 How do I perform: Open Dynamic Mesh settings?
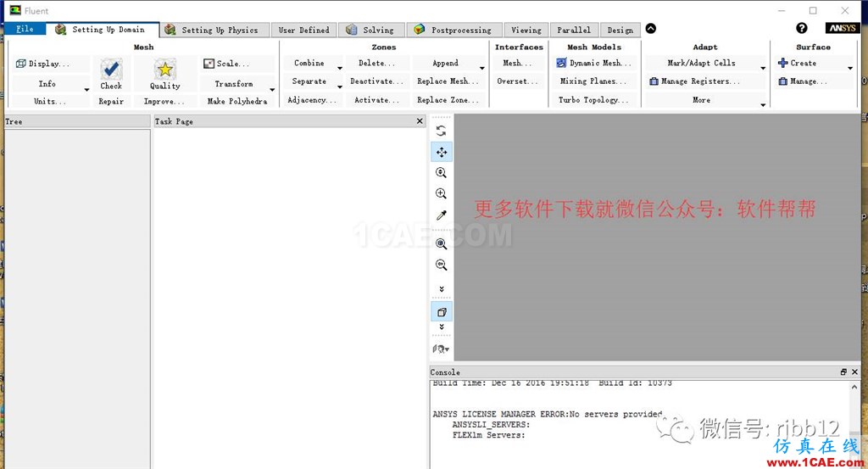pyautogui.click(x=594, y=63)
